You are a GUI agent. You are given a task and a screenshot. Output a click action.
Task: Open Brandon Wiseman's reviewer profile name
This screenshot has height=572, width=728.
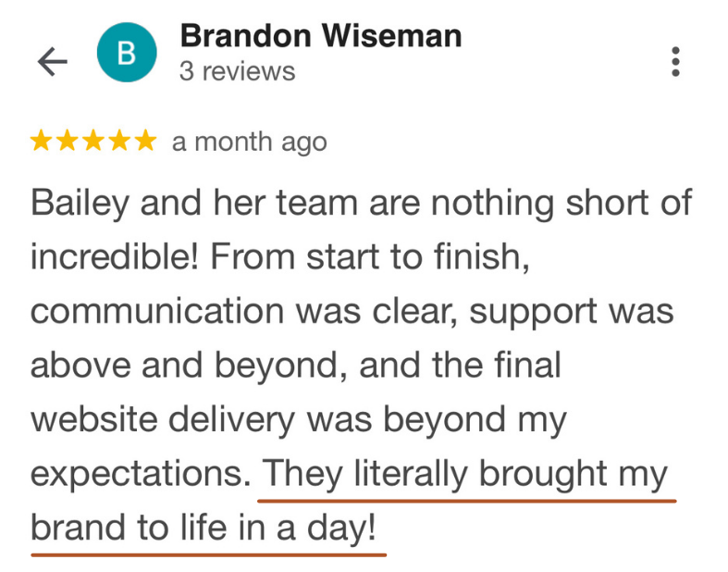(x=320, y=36)
